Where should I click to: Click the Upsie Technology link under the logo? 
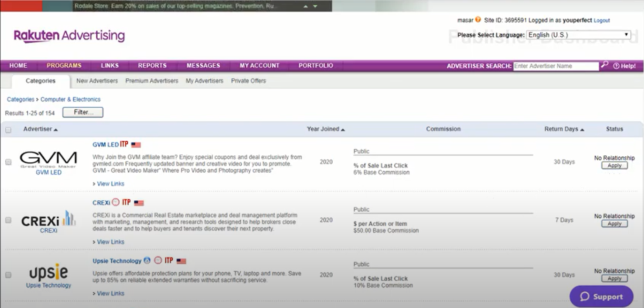49,286
